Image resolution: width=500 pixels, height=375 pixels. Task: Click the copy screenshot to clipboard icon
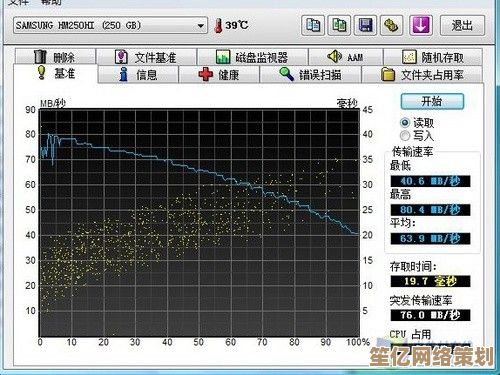pos(339,25)
